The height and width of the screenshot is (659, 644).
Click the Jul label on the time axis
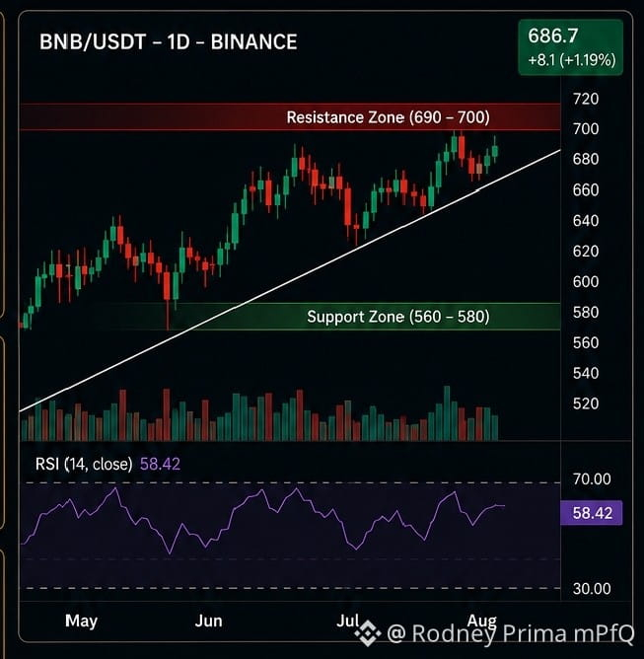348,621
